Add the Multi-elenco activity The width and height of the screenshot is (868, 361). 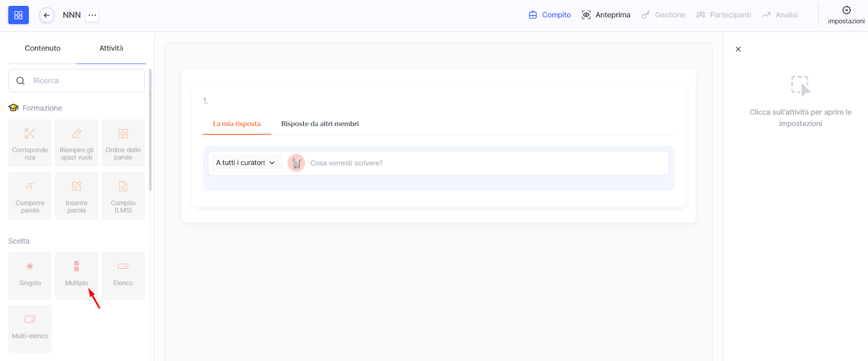(30, 328)
